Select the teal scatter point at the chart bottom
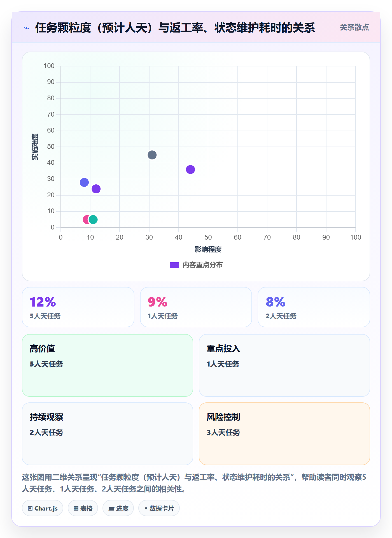392x538 pixels. pos(93,219)
